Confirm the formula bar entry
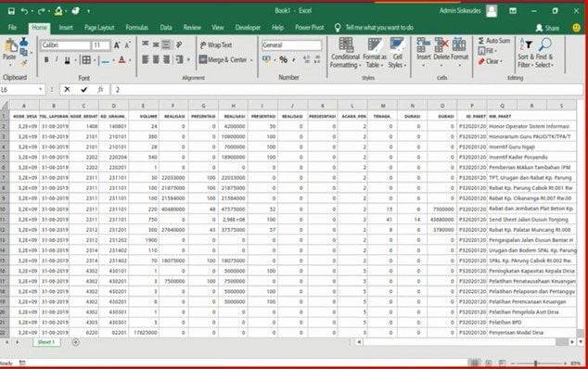The height and width of the screenshot is (369, 588). [x=83, y=90]
